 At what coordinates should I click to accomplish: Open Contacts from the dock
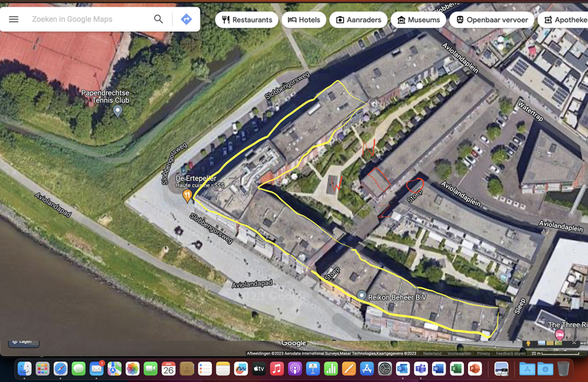pos(187,369)
